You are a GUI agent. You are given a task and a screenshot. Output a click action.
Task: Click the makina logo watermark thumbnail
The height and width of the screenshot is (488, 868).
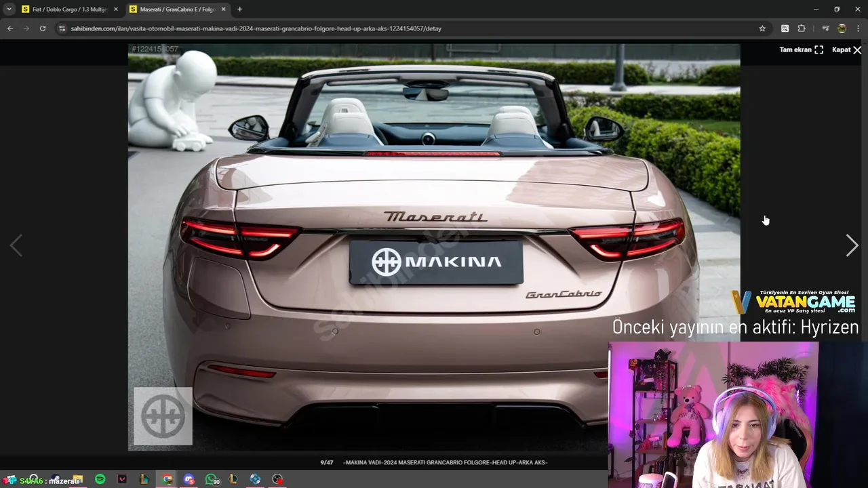pyautogui.click(x=163, y=415)
